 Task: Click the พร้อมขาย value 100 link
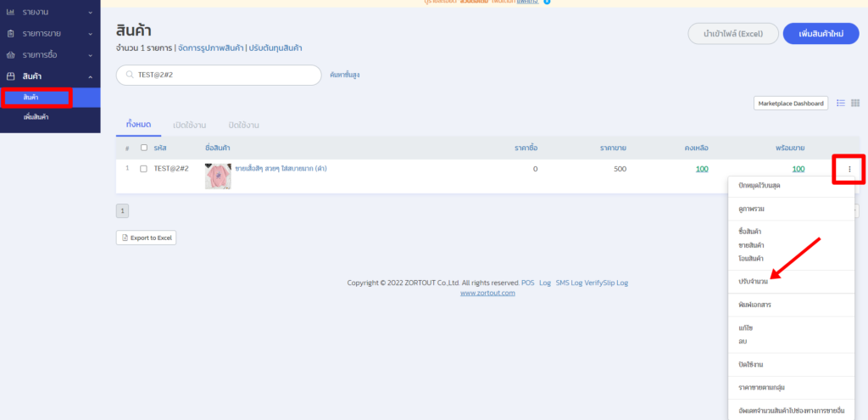tap(798, 169)
